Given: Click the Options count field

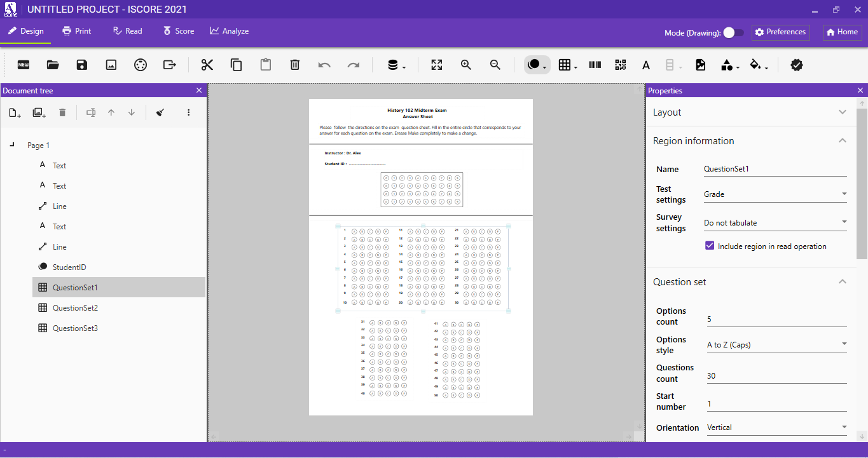Looking at the screenshot, I should coord(777,320).
